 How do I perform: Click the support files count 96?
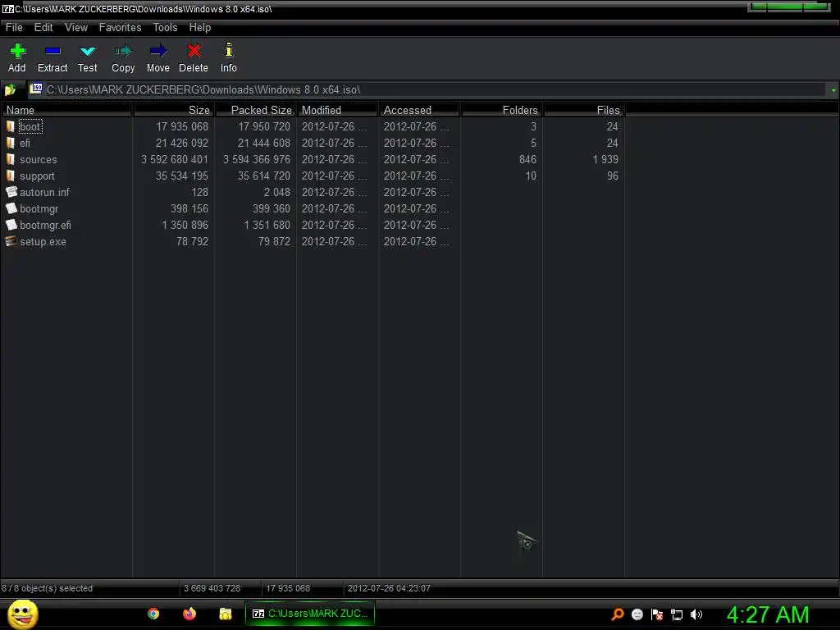612,176
